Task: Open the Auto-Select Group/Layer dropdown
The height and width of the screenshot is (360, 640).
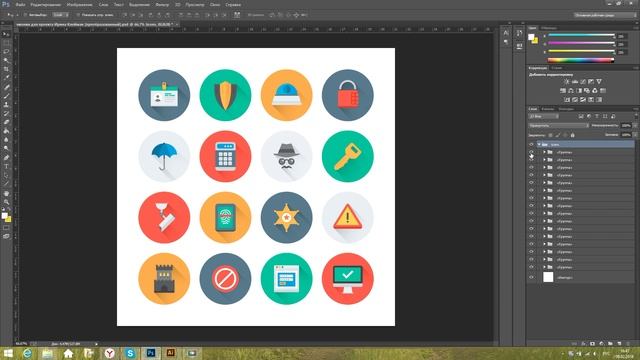Action: point(60,15)
